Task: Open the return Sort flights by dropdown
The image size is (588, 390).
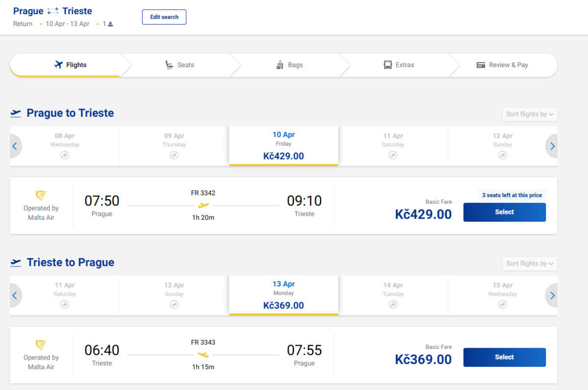Action: point(530,263)
